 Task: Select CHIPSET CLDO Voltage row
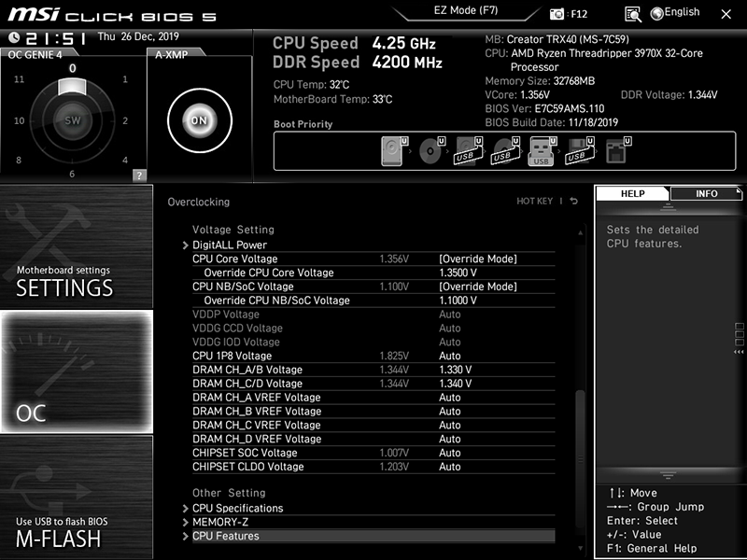point(373,466)
